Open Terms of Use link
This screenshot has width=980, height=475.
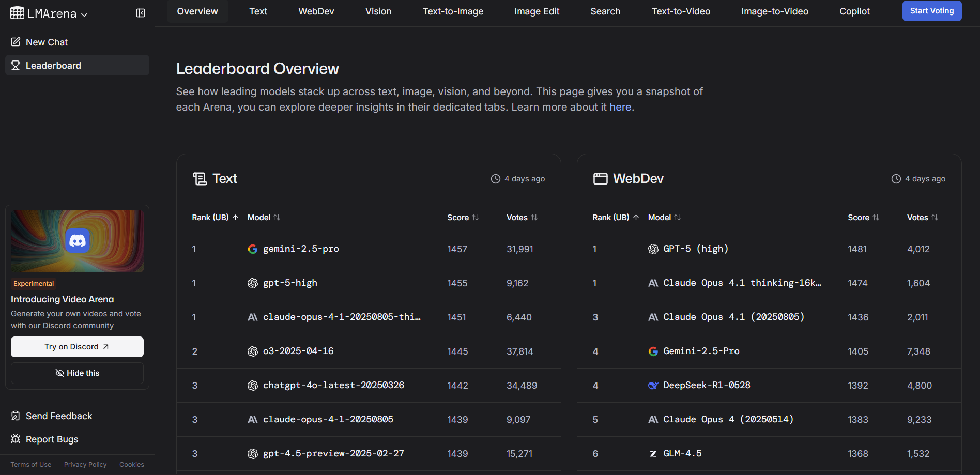point(31,465)
